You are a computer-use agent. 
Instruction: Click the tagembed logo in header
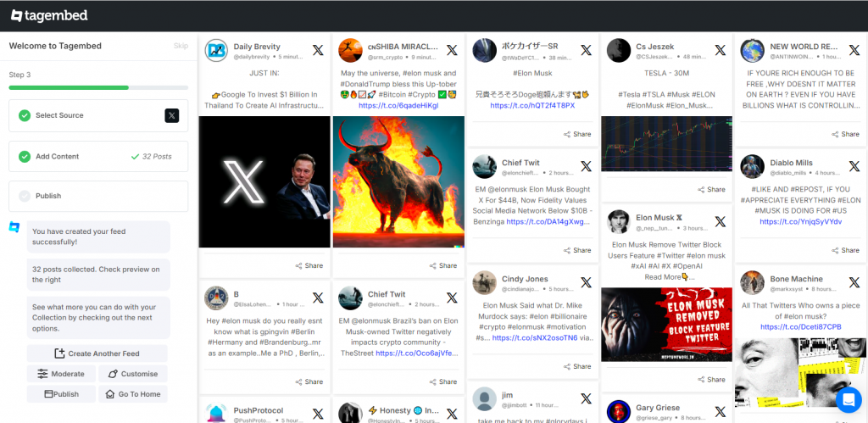coord(49,15)
